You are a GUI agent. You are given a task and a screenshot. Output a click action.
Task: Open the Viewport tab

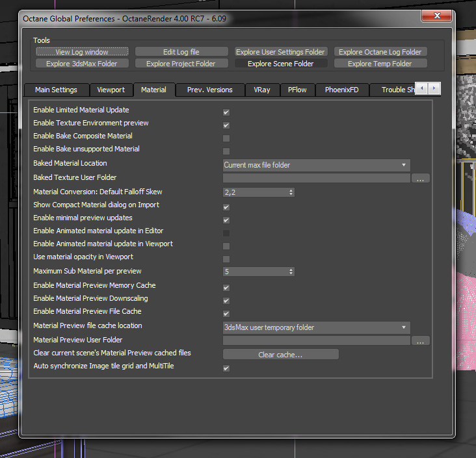pos(111,90)
